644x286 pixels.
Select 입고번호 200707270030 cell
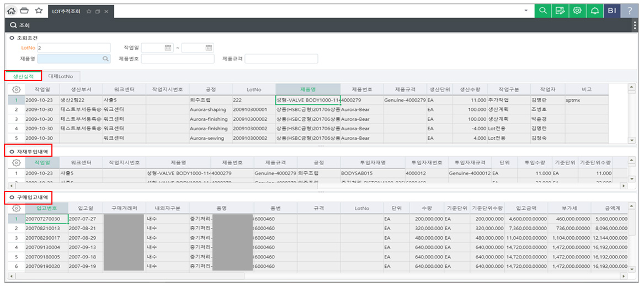pyautogui.click(x=46, y=219)
